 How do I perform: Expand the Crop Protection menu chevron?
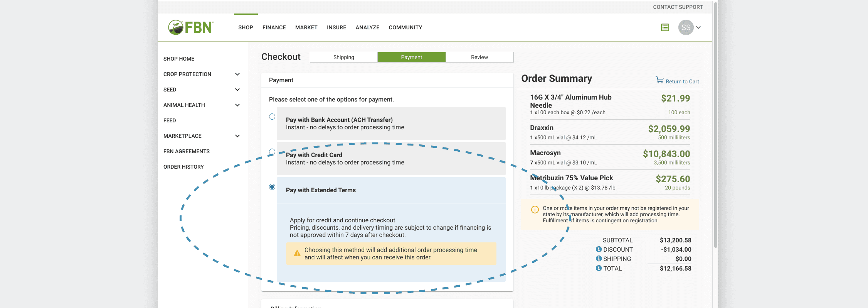point(237,74)
